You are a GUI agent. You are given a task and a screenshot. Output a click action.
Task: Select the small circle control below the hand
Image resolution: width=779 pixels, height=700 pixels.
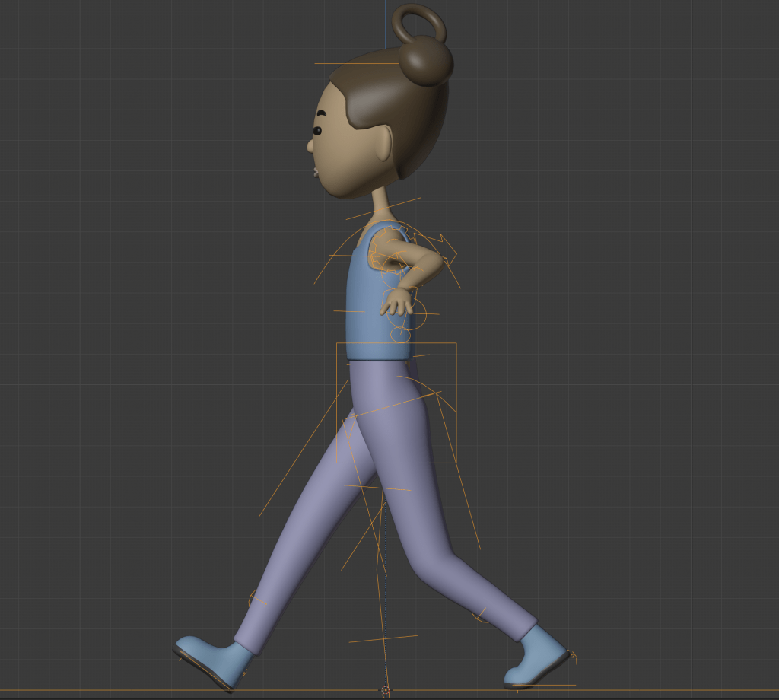click(400, 334)
